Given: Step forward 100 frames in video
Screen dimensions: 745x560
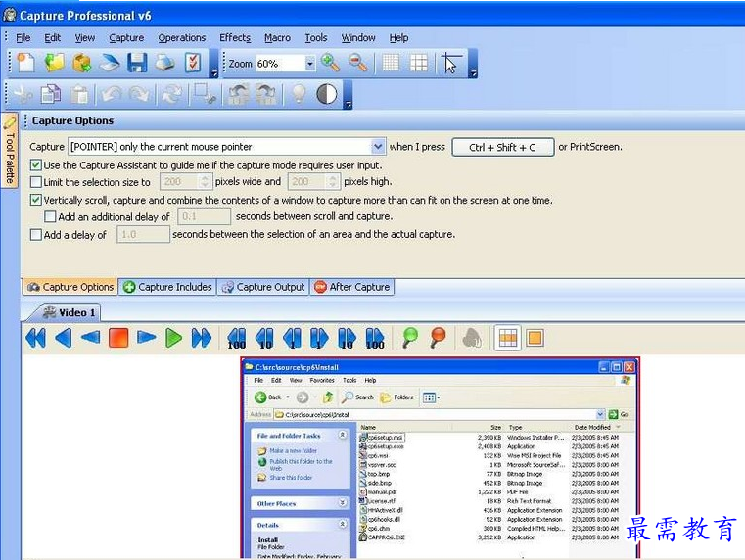Looking at the screenshot, I should pyautogui.click(x=375, y=339).
